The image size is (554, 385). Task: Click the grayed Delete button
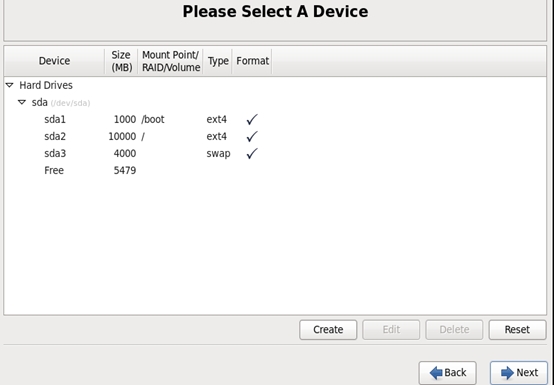[x=454, y=330]
